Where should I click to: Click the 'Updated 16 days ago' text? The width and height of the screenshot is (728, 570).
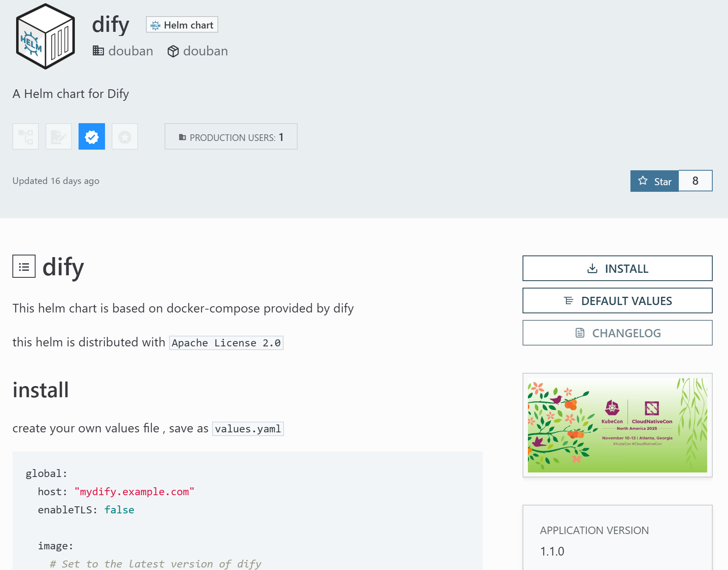click(x=56, y=181)
